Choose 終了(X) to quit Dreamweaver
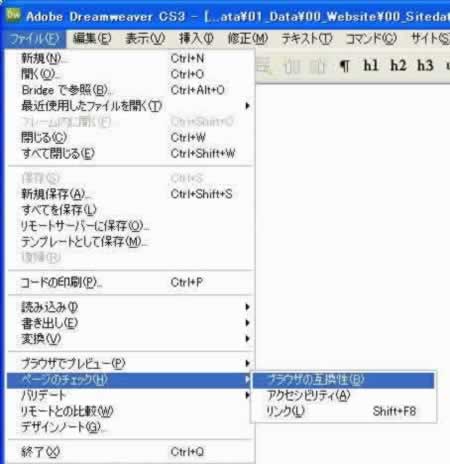This screenshot has height=464, width=450. coord(131,452)
